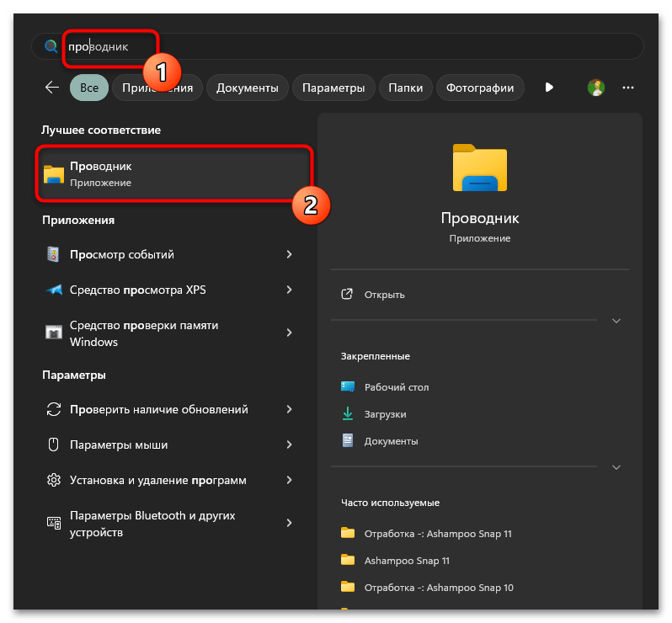Open Отработка -: Ashampoo Snap 10 folder

439,588
